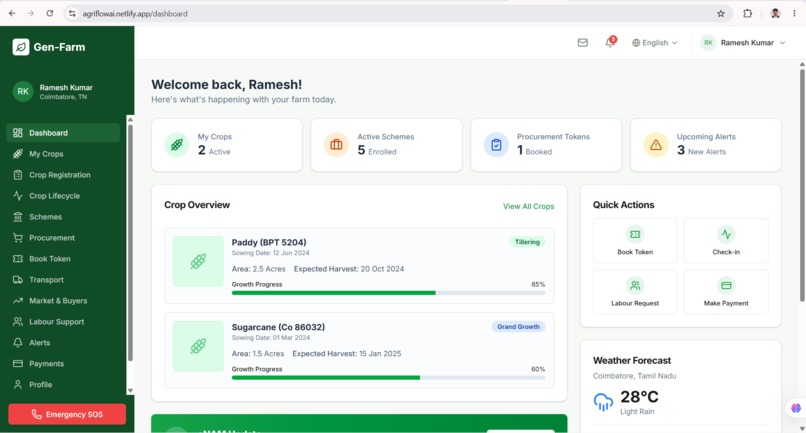Click the site info icon in address bar
806x433 pixels.
point(72,14)
